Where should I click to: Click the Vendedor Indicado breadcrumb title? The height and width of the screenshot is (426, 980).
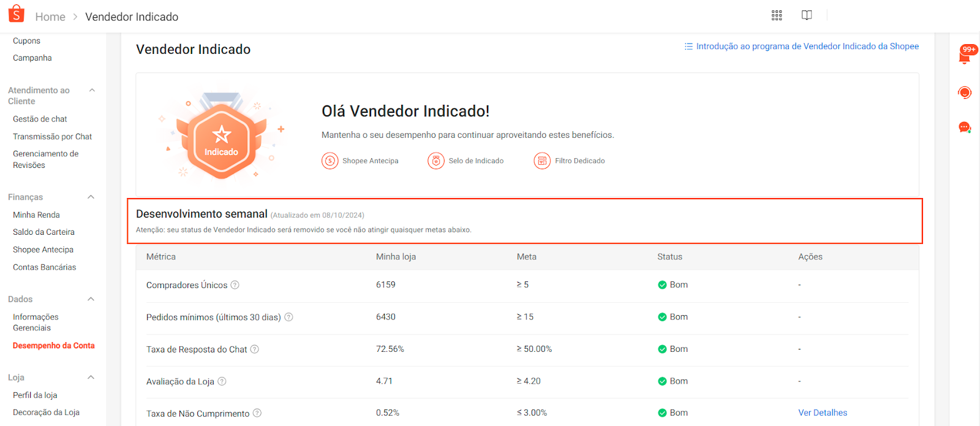[132, 17]
